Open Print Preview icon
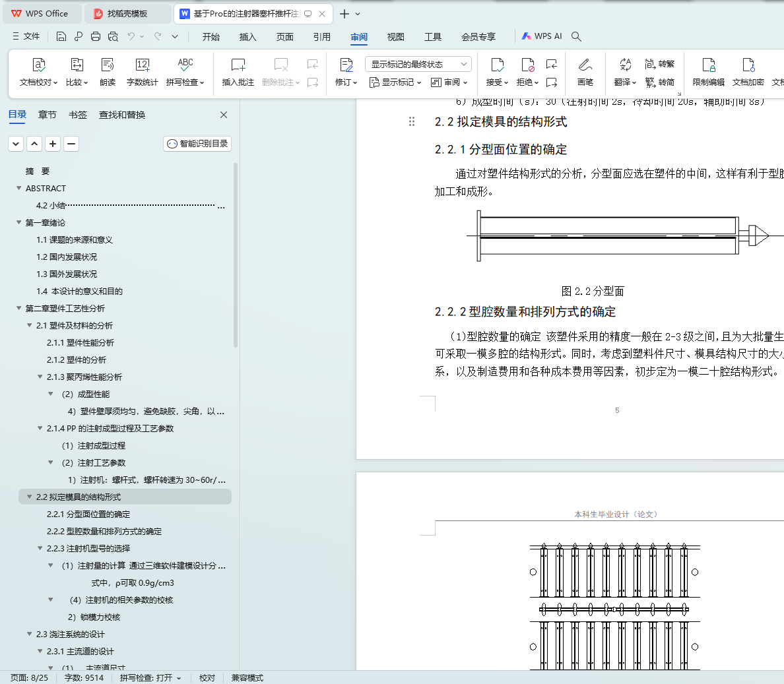The height and width of the screenshot is (684, 784). pyautogui.click(x=113, y=36)
